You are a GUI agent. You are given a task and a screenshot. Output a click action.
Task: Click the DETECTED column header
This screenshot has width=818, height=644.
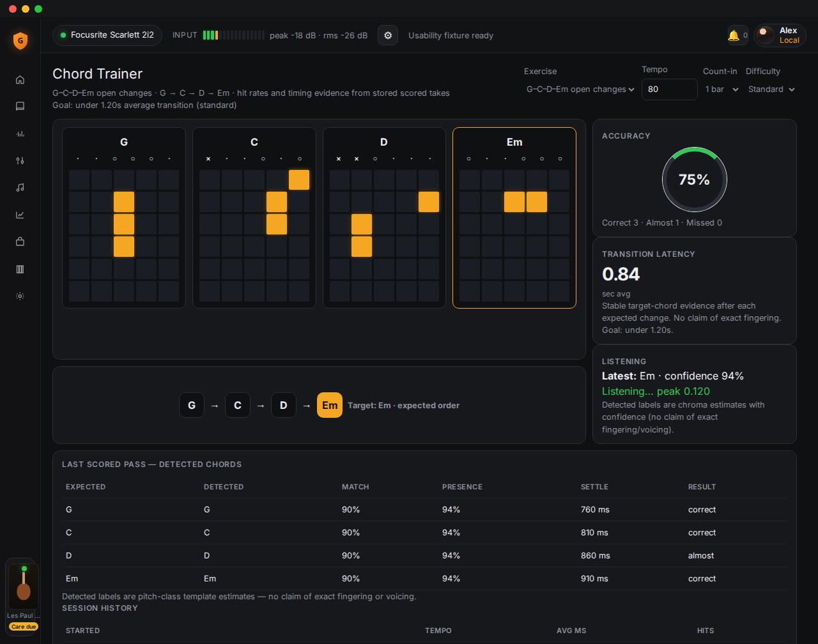point(224,487)
